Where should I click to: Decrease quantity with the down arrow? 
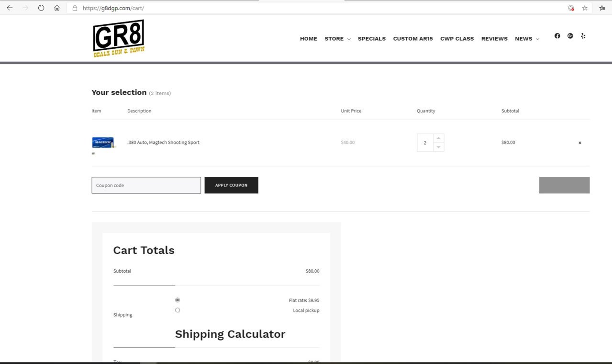(x=439, y=147)
